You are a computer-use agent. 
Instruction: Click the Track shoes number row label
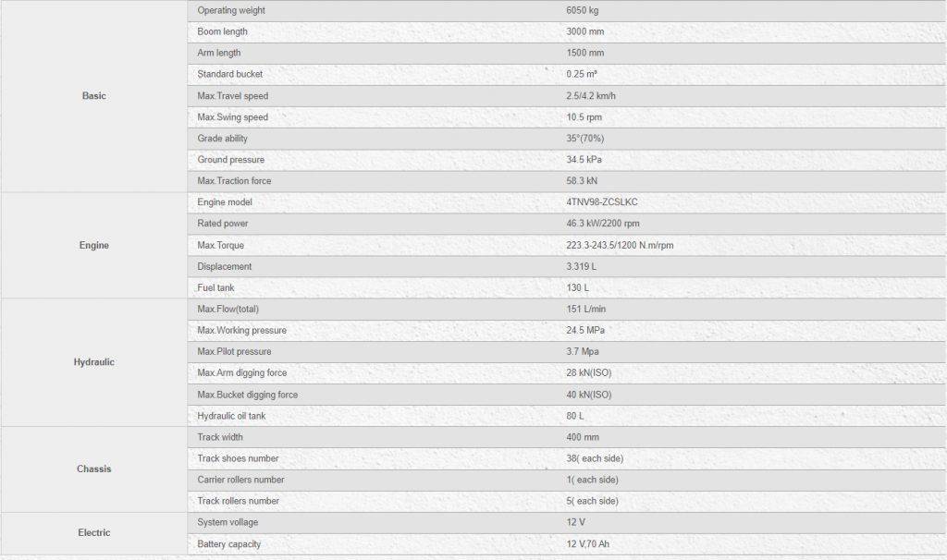click(x=238, y=458)
